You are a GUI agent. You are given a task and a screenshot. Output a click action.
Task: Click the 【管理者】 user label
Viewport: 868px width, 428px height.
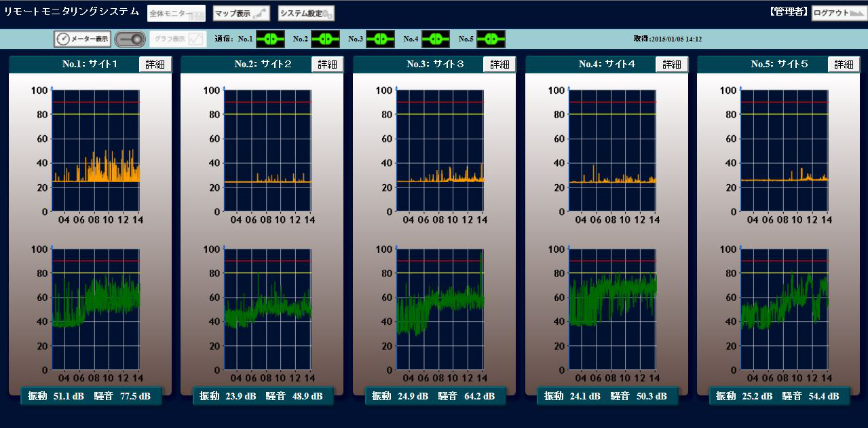click(x=789, y=12)
